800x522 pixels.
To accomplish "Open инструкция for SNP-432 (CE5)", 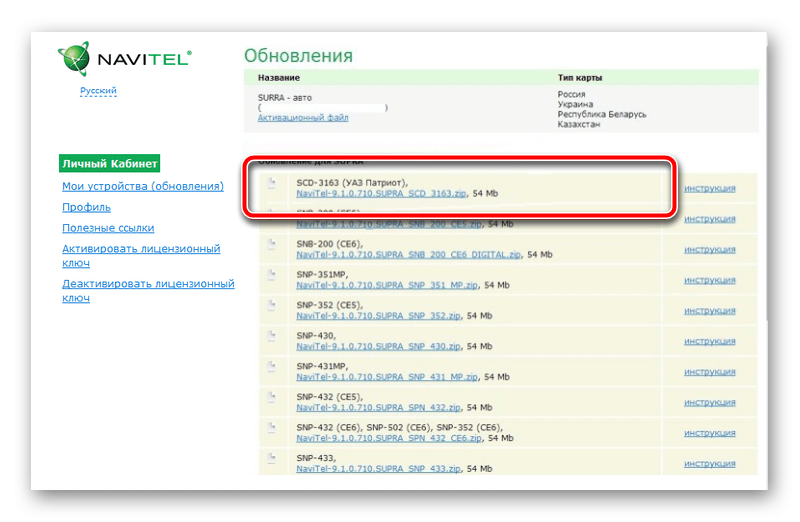I will (x=710, y=403).
